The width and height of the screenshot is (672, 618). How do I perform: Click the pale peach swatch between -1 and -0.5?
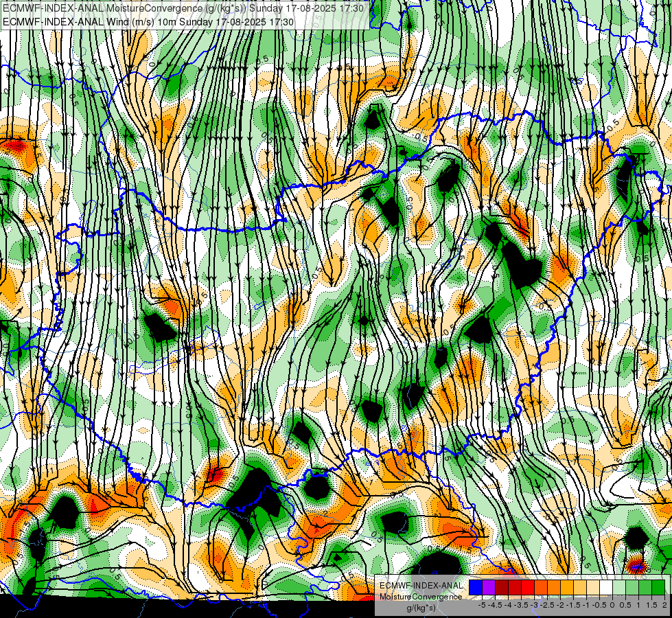[x=593, y=588]
